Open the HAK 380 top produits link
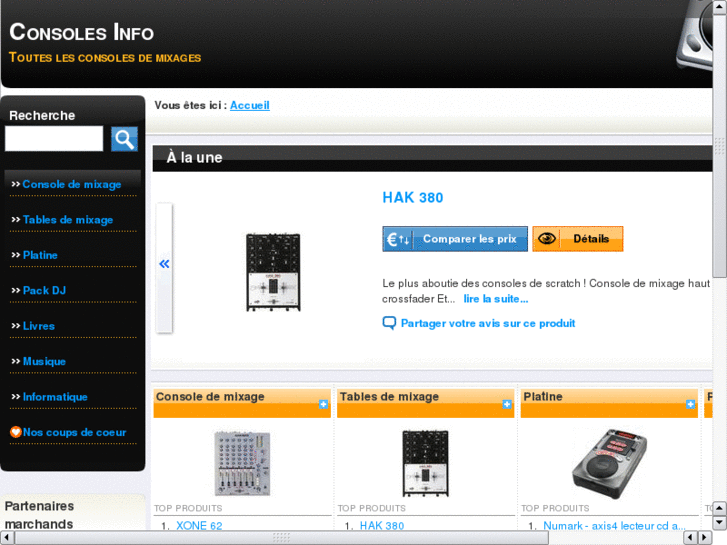The width and height of the screenshot is (727, 545). (382, 526)
